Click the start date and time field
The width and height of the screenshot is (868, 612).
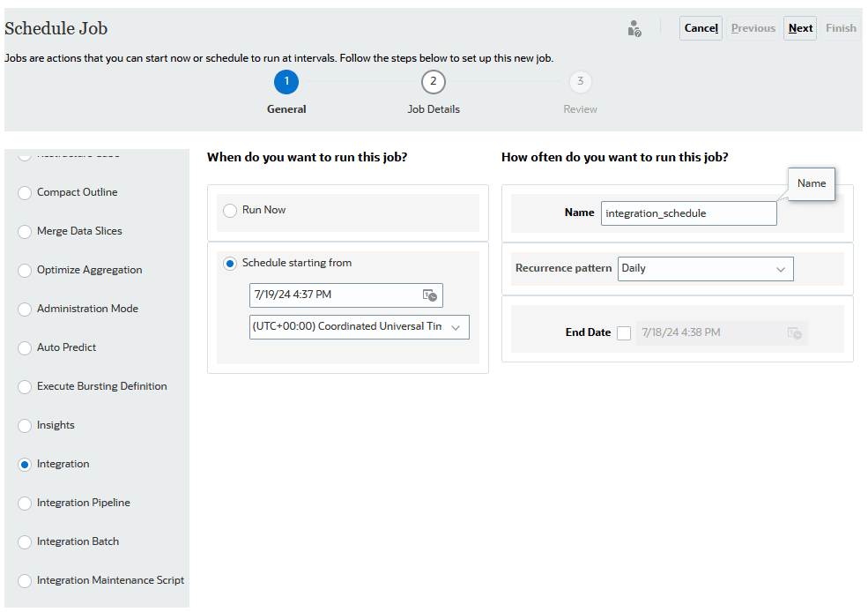tap(333, 295)
